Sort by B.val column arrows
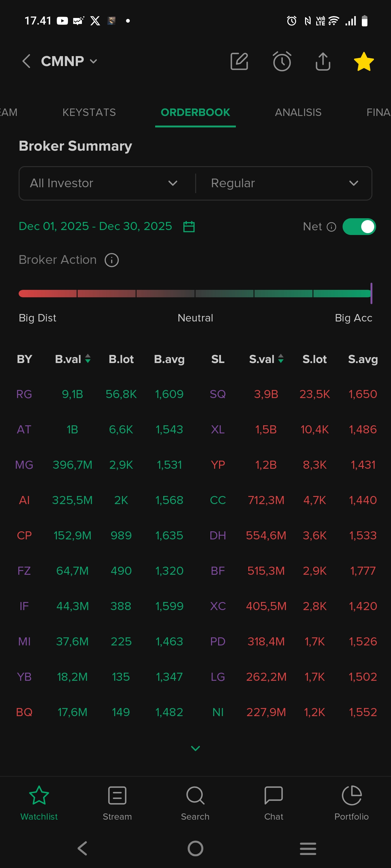Screen dimensions: 391x868 click(x=88, y=359)
